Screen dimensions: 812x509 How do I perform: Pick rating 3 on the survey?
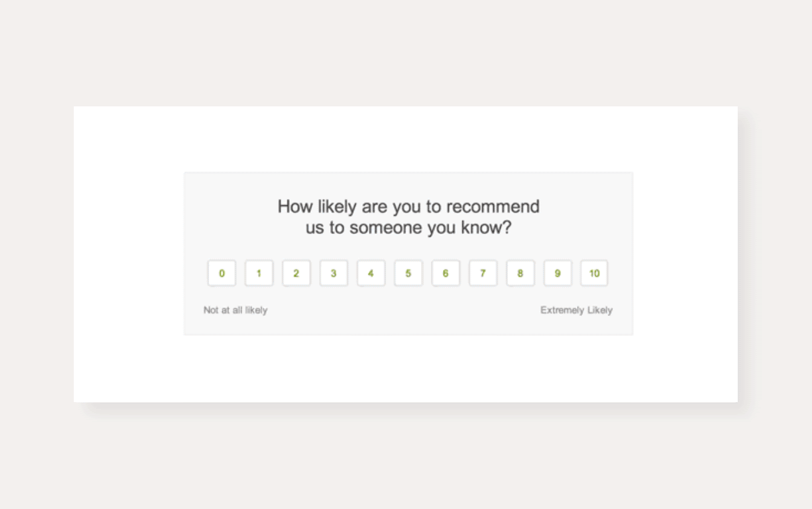pos(333,273)
